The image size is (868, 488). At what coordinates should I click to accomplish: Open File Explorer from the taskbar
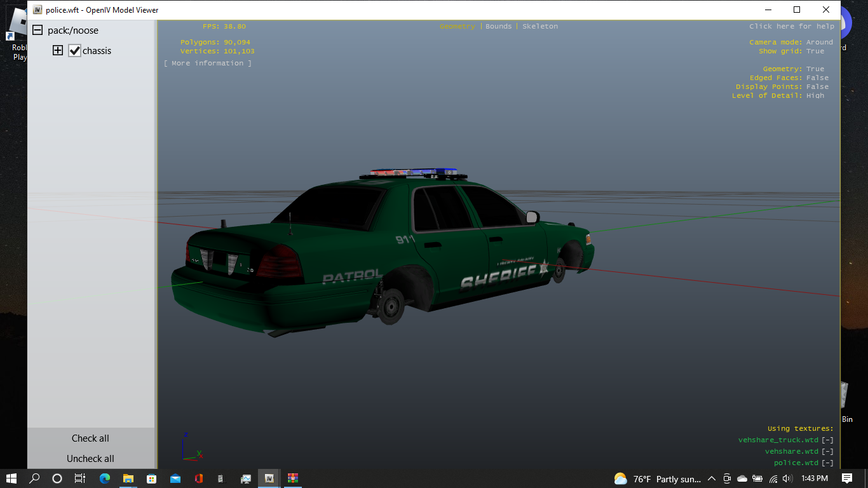[x=128, y=478]
